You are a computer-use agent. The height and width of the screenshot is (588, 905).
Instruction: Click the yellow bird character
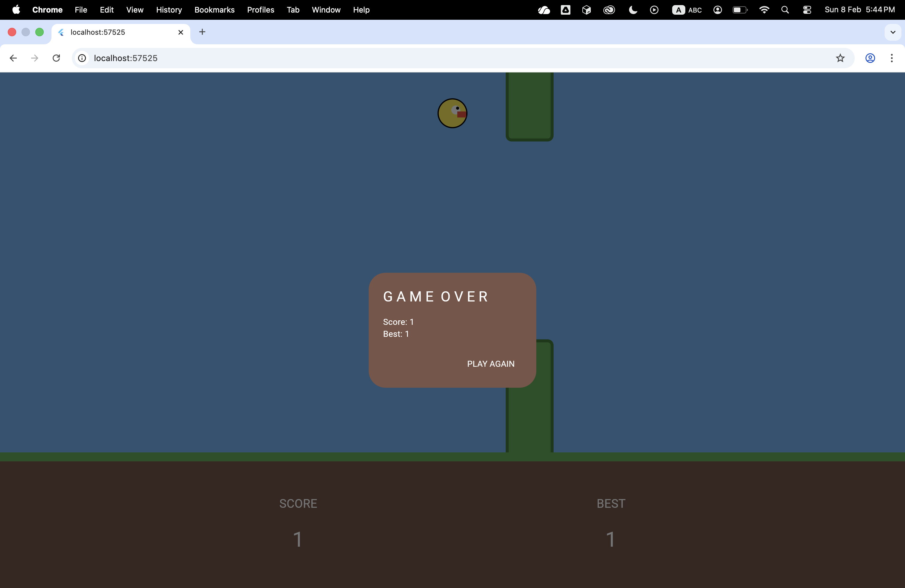coord(452,113)
